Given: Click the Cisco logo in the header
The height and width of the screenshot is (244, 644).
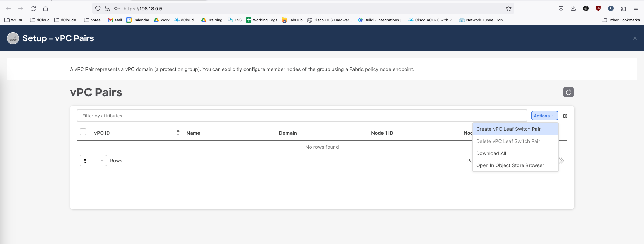Looking at the screenshot, I should [13, 38].
